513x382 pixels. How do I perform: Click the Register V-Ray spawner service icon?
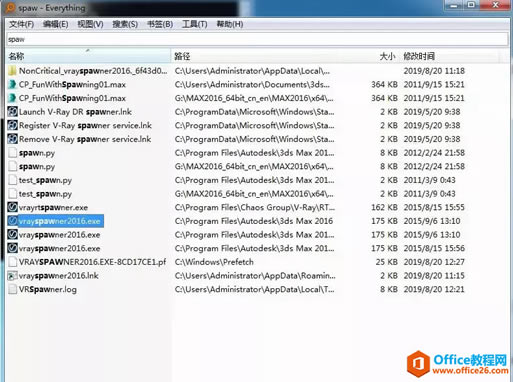tap(12, 125)
